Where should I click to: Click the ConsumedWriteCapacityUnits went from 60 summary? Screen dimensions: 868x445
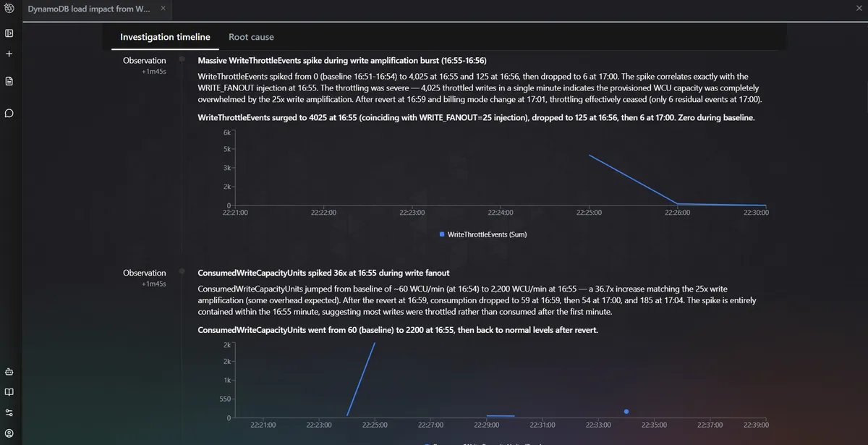pos(398,330)
